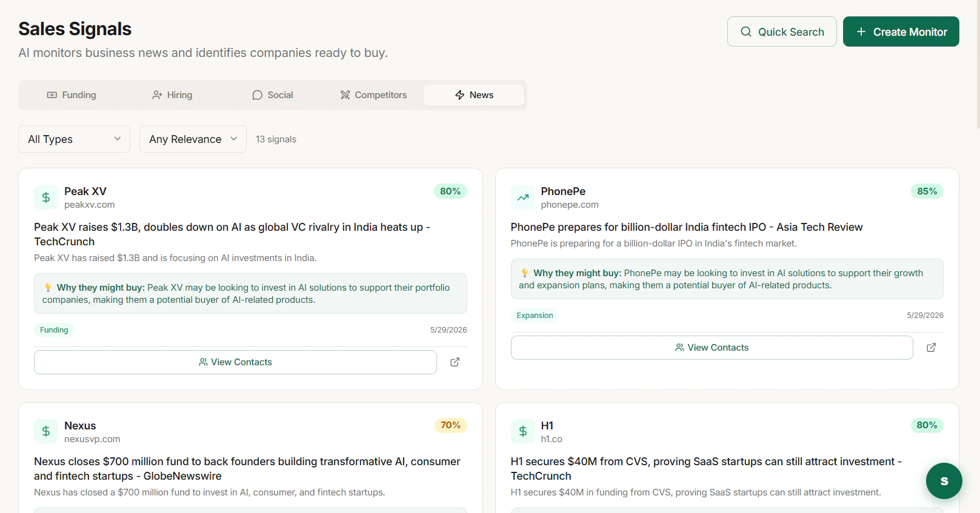The height and width of the screenshot is (513, 980).
Task: Click the 13 signals count text
Action: pyautogui.click(x=276, y=139)
